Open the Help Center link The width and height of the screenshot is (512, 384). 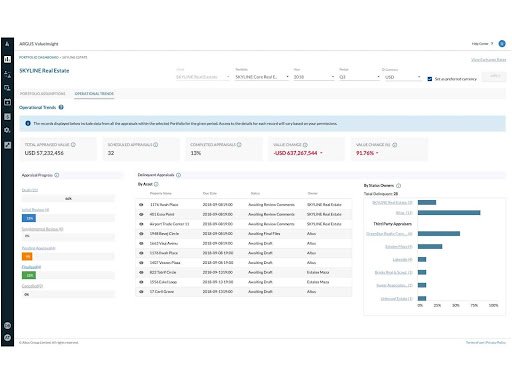pos(480,44)
